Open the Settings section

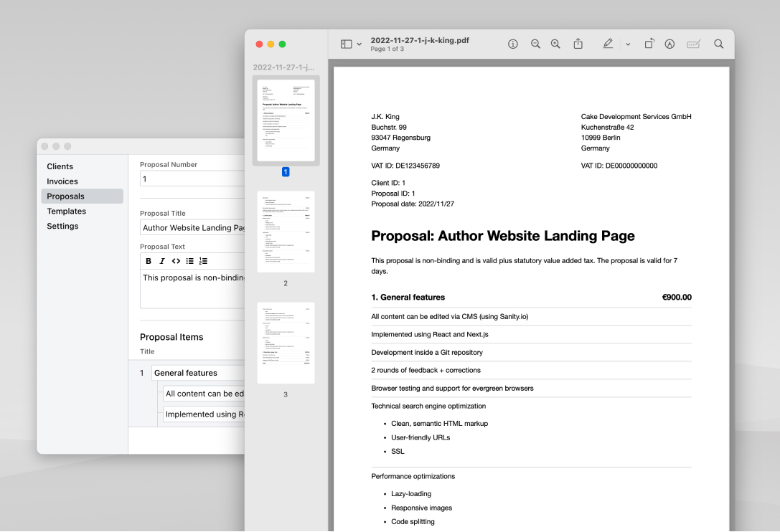point(62,226)
